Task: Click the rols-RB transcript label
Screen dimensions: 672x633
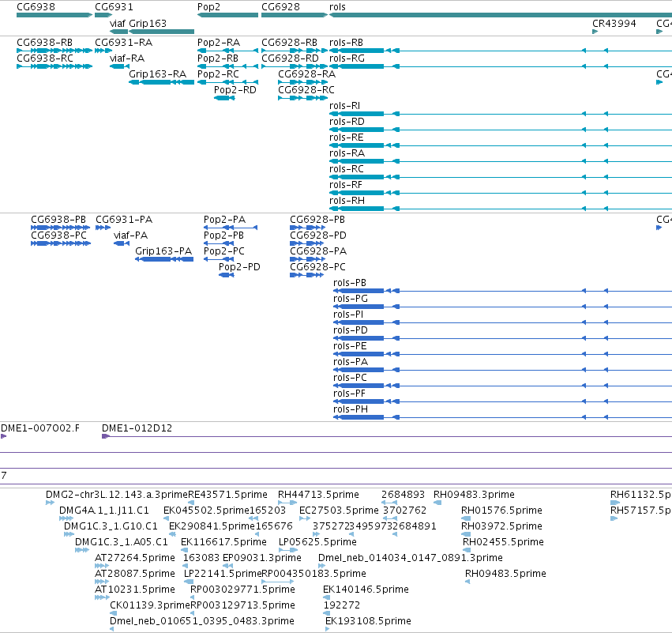Action: (346, 43)
